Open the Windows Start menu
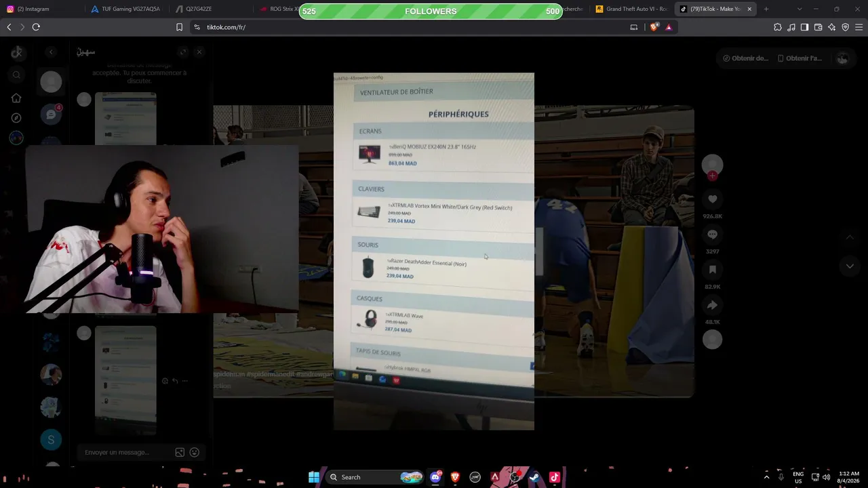The height and width of the screenshot is (488, 868). (x=314, y=477)
